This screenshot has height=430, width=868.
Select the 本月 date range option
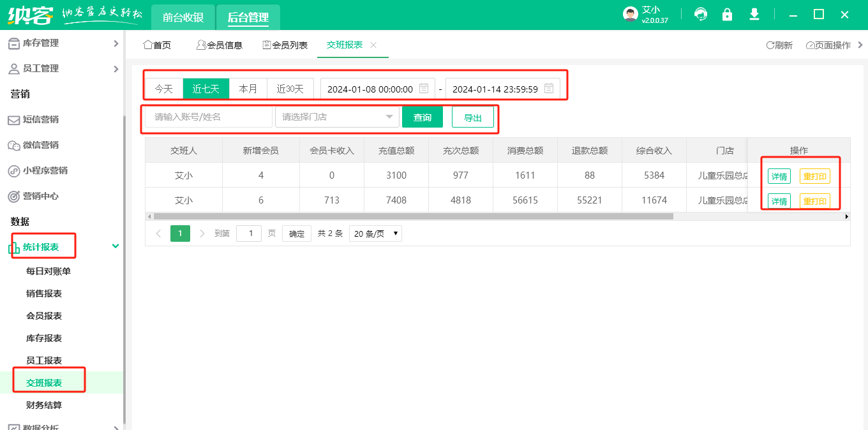[248, 89]
